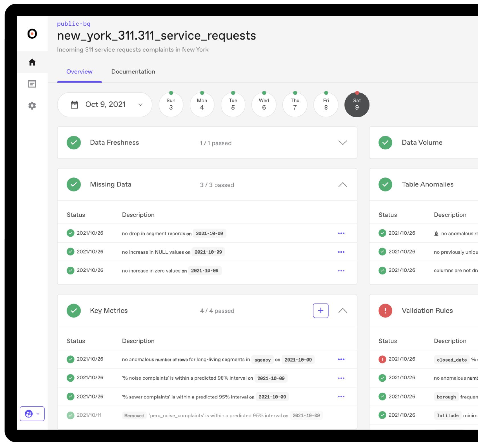
Task: Click Data Freshness green check icon
Action: [74, 143]
